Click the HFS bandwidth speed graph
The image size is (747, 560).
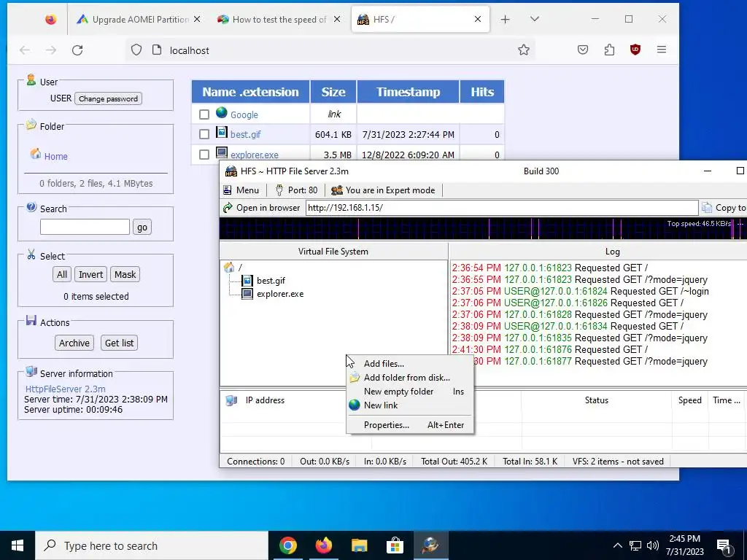[483, 228]
